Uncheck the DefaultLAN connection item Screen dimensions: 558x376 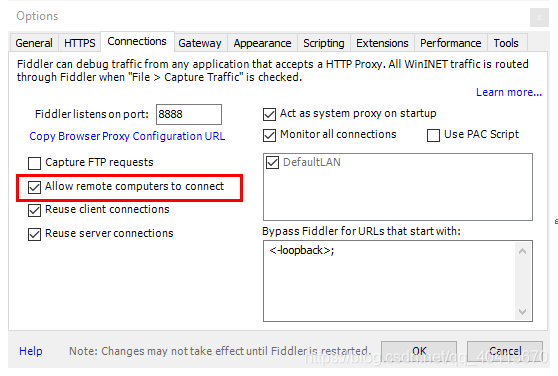click(272, 163)
